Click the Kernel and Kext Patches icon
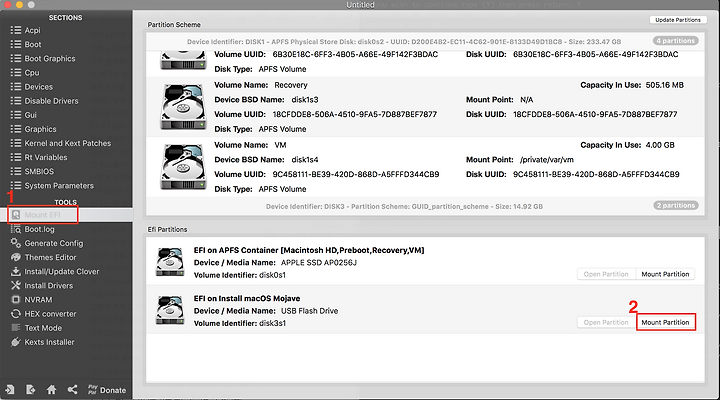The width and height of the screenshot is (720, 400). (16, 143)
